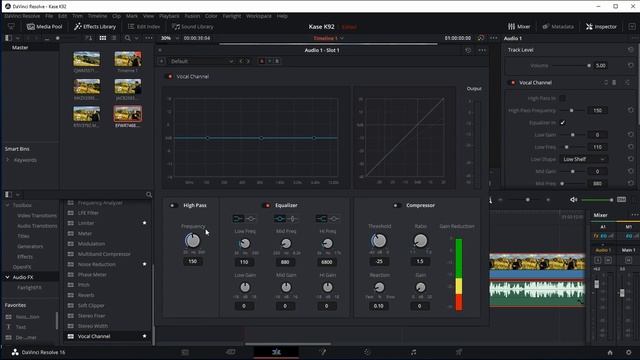
Task: Check High Pass In checkbox
Action: click(562, 98)
